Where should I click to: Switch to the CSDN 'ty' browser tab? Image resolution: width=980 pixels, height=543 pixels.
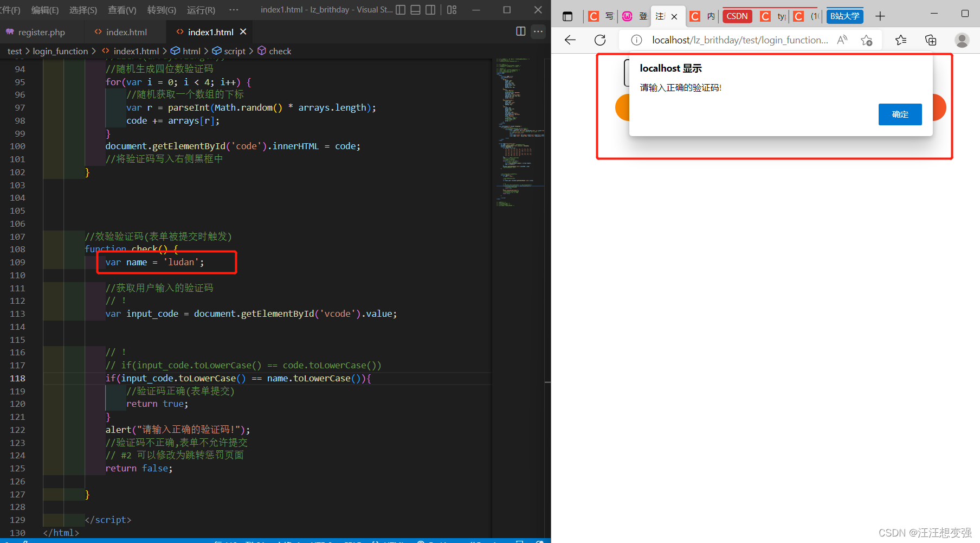coord(773,16)
